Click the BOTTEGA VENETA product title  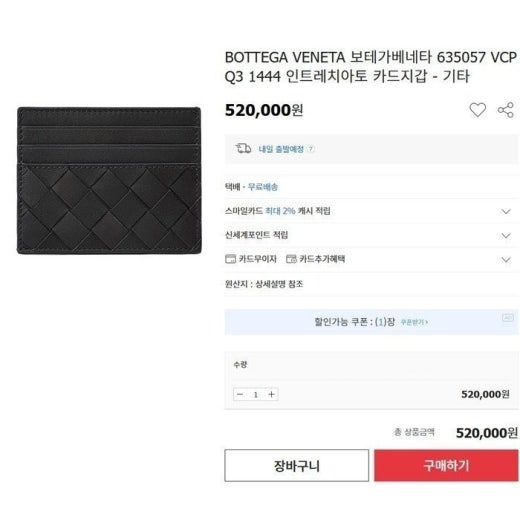coord(371,67)
